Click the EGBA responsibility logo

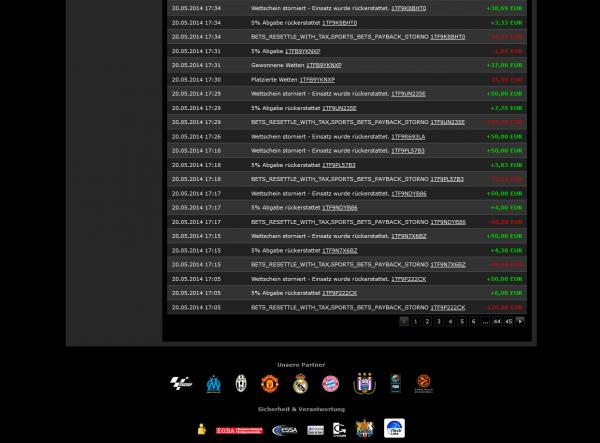[x=239, y=430]
